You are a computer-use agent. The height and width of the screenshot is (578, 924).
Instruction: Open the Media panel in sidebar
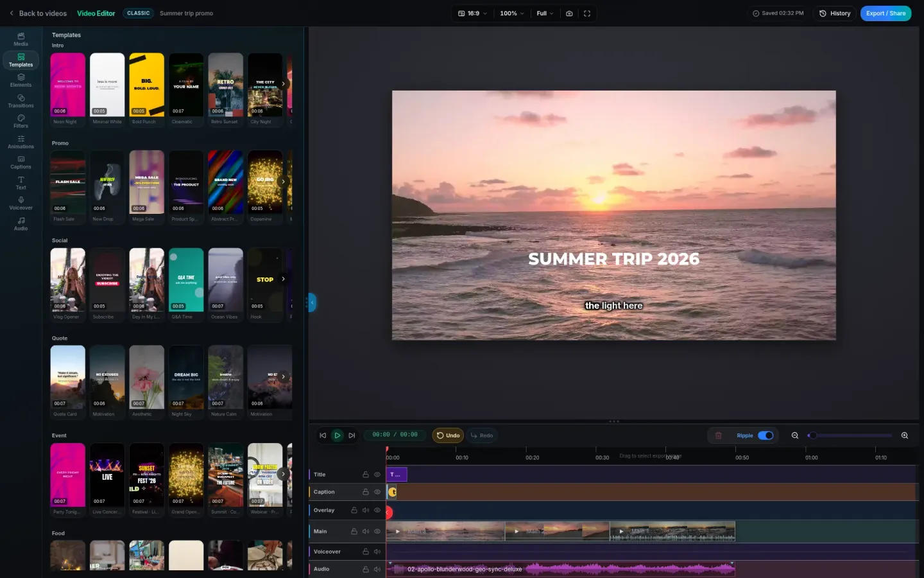pyautogui.click(x=21, y=40)
